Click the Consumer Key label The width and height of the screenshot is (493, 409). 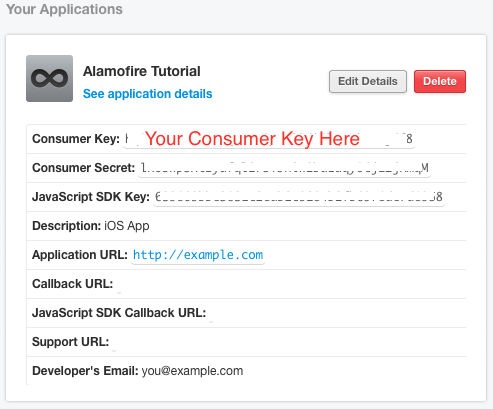point(76,139)
